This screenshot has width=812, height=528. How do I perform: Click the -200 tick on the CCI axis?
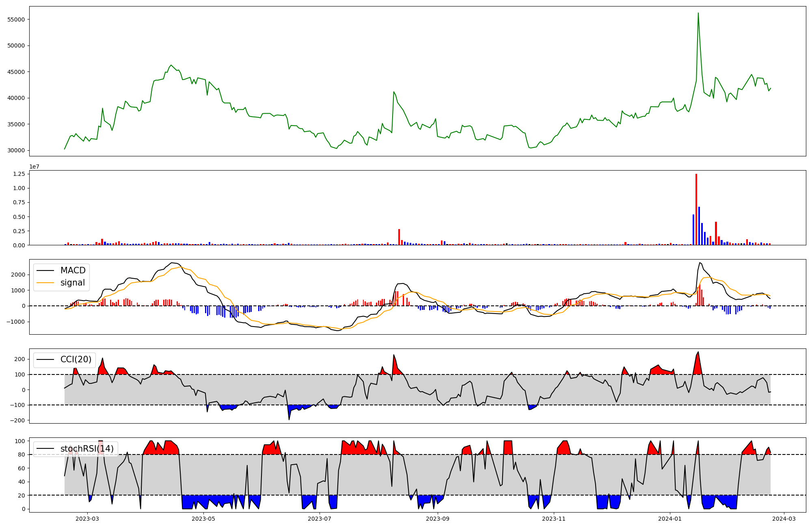point(17,420)
